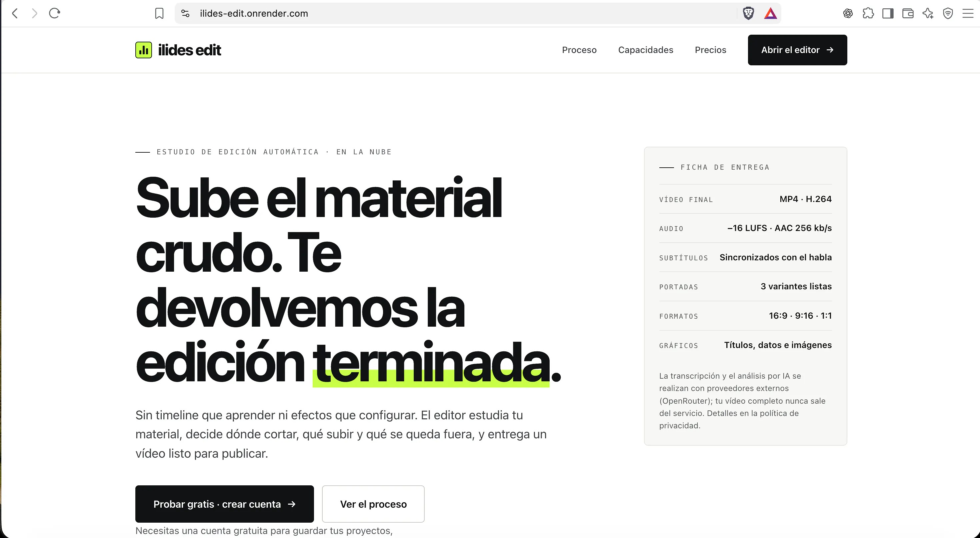Bookmark this page via the bookmark icon
Image resolution: width=980 pixels, height=538 pixels.
coord(159,14)
